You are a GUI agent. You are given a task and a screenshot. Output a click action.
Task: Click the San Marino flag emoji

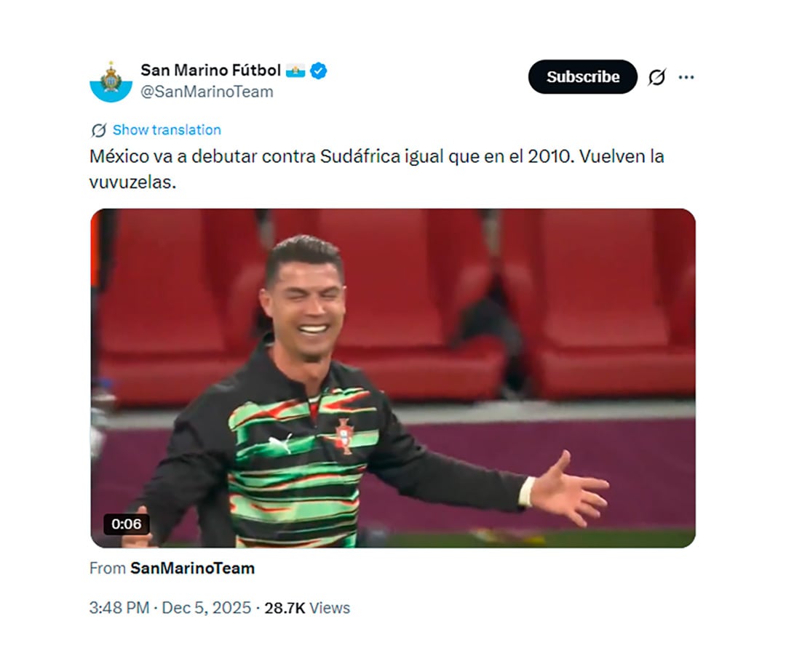click(295, 71)
